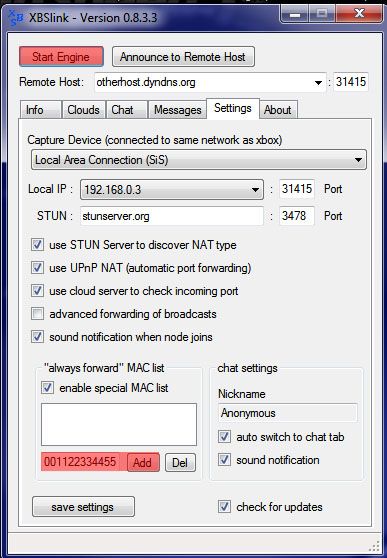Click the empty MAC address list box
The image size is (387, 558).
coord(119,425)
